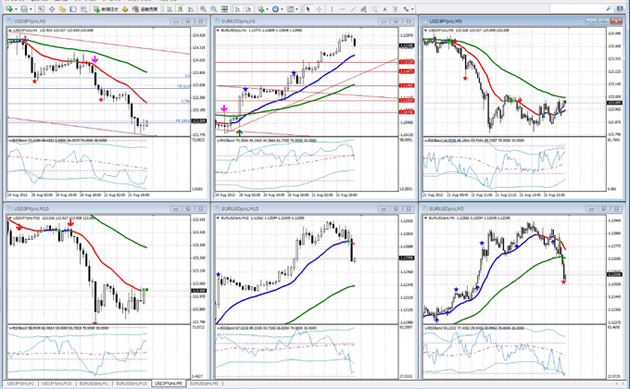Zoom in on the chart
Screen dimensions: 630x389
[203, 9]
